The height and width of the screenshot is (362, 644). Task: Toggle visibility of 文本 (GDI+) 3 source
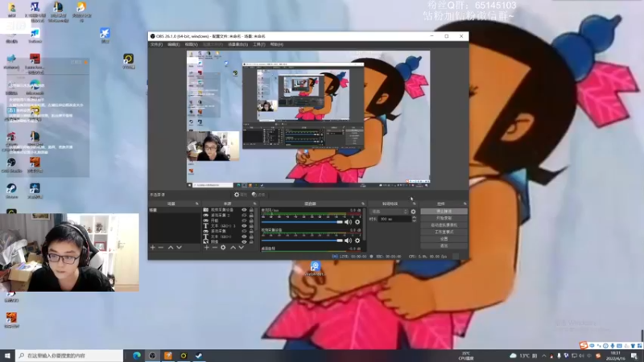[x=244, y=226]
